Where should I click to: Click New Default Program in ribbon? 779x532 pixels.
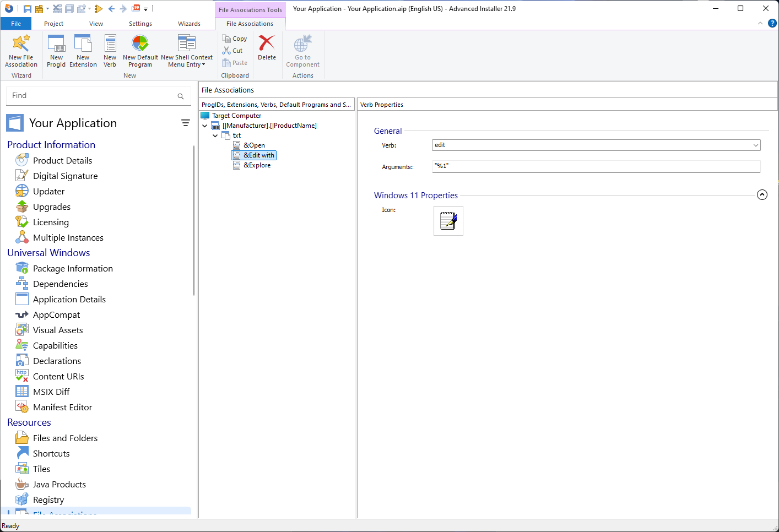(x=140, y=51)
